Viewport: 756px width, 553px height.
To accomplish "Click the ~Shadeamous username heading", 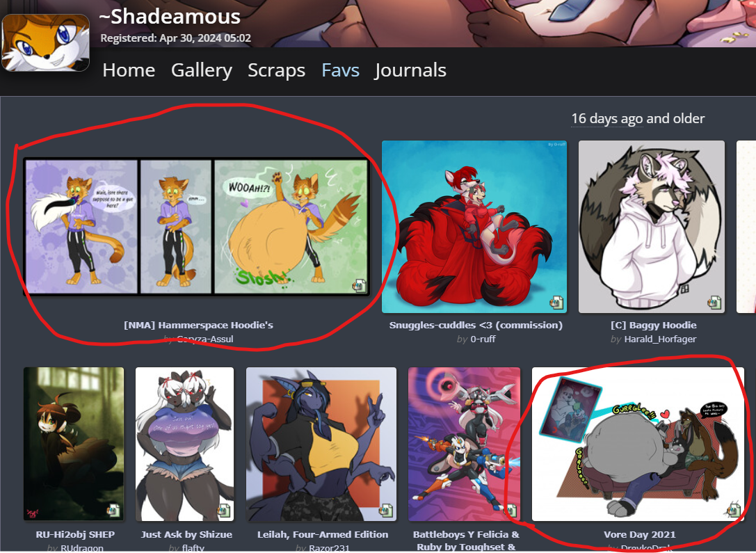I will pyautogui.click(x=170, y=17).
